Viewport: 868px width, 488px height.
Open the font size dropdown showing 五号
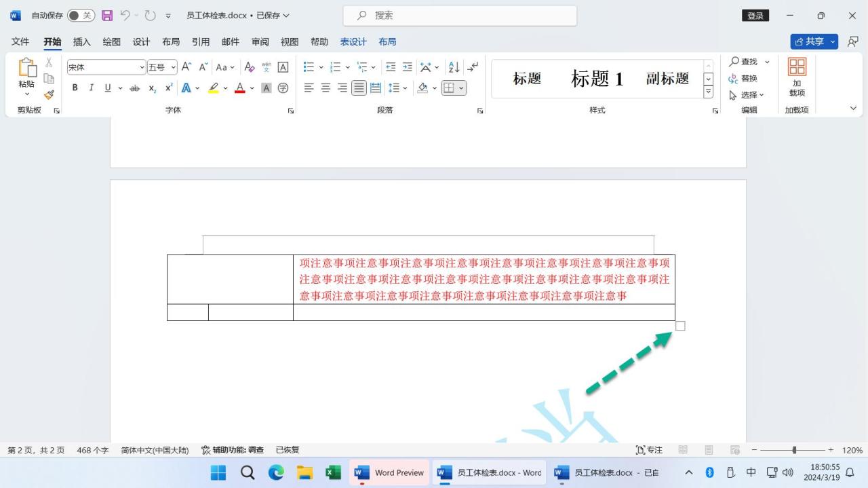coord(173,67)
